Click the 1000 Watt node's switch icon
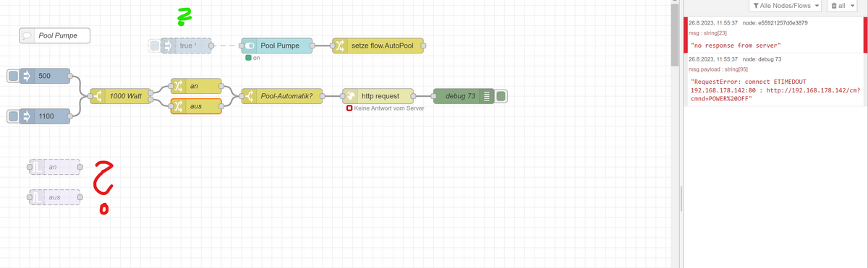The height and width of the screenshot is (268, 868). click(x=98, y=96)
